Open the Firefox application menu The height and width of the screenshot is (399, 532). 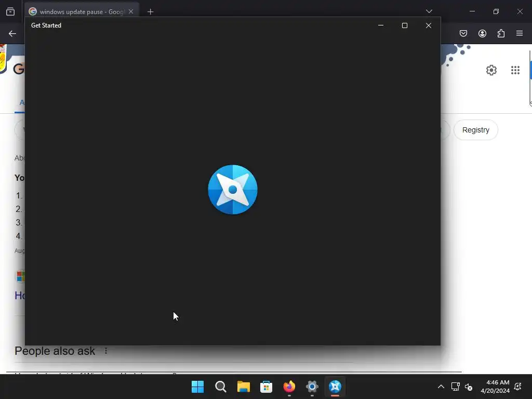point(520,33)
